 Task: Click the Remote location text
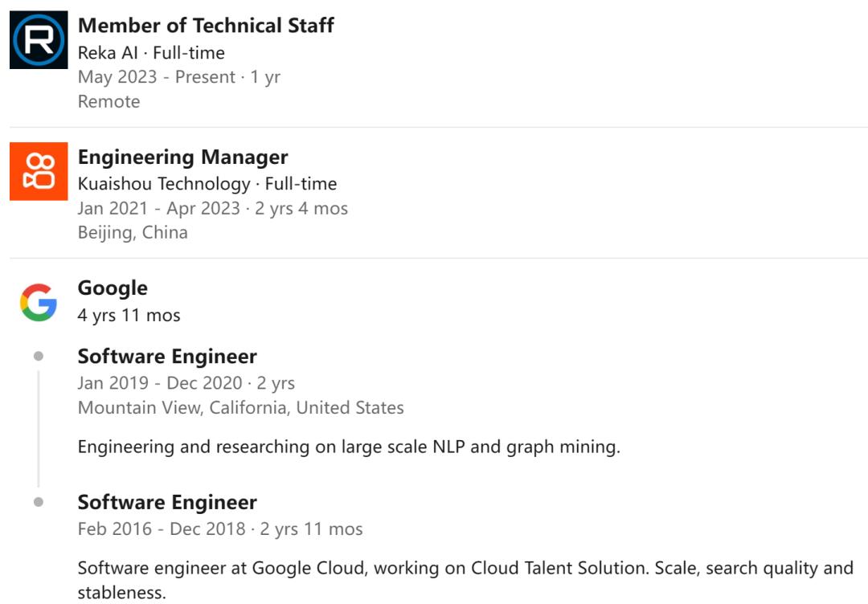pyautogui.click(x=109, y=102)
